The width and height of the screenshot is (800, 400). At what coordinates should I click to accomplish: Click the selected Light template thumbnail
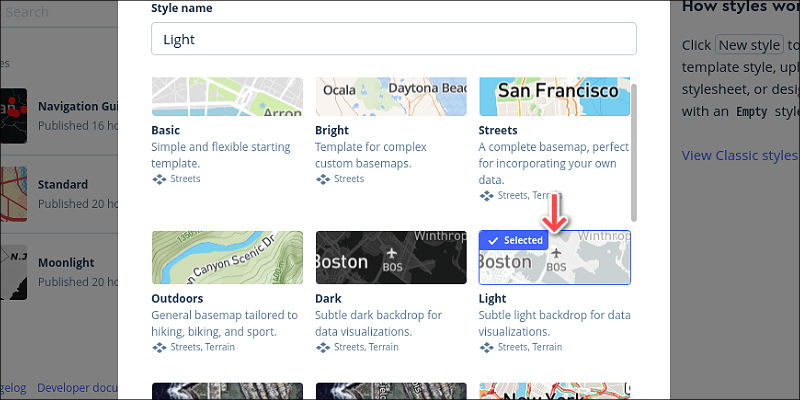pyautogui.click(x=555, y=258)
